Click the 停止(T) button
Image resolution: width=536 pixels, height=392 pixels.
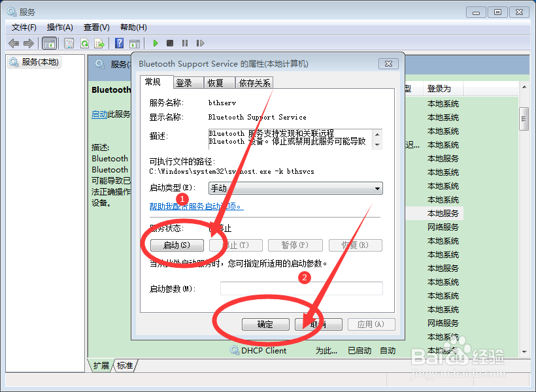236,245
